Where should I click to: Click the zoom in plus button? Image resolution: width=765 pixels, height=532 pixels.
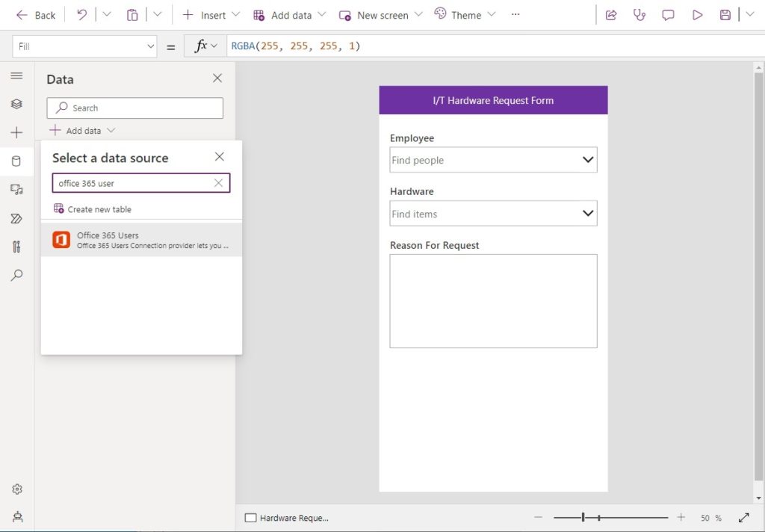[681, 517]
